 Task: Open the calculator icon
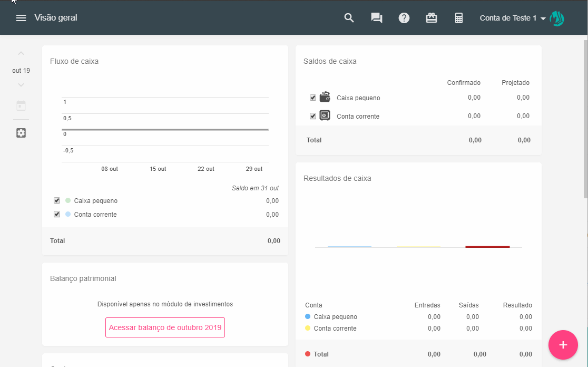click(459, 18)
